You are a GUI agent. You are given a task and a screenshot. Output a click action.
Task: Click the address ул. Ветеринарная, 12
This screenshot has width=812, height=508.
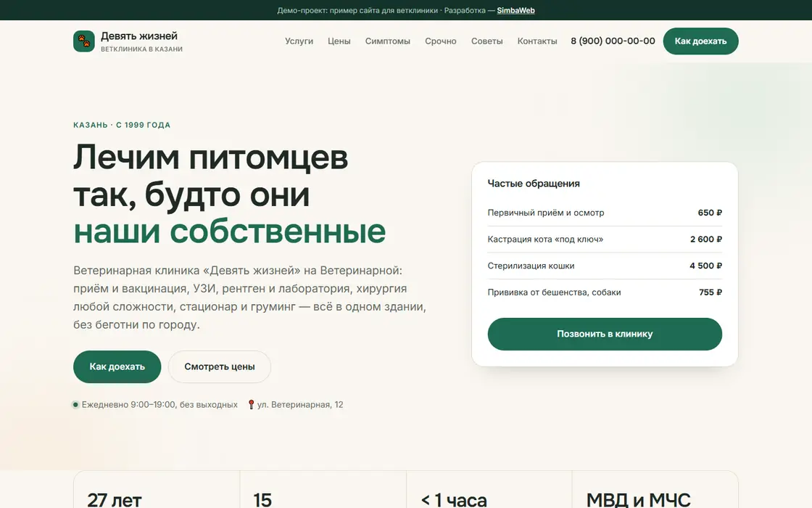pyautogui.click(x=300, y=404)
